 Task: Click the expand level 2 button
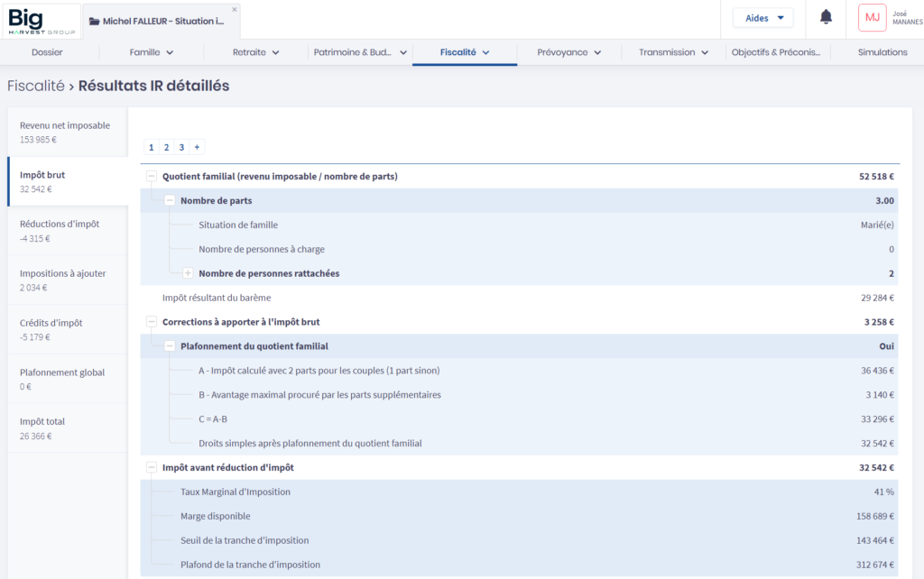pos(166,147)
